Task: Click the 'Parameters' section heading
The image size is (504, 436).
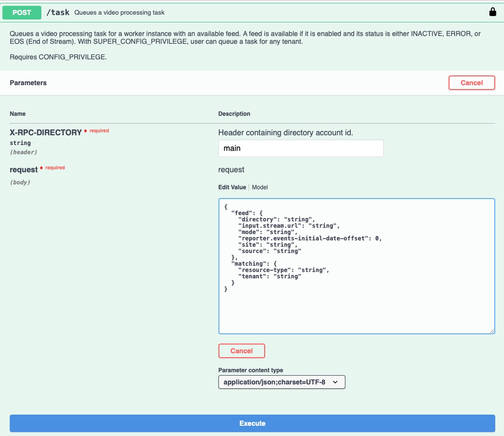Action: 28,83
